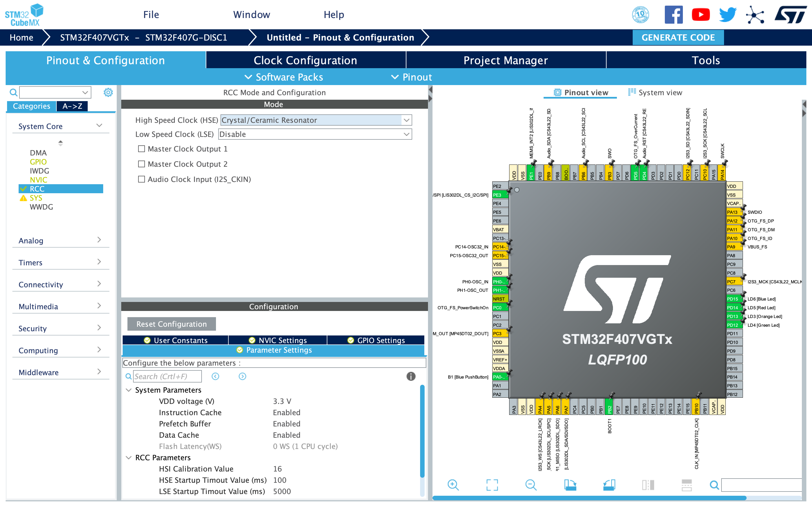
Task: Open the File menu
Action: [151, 15]
